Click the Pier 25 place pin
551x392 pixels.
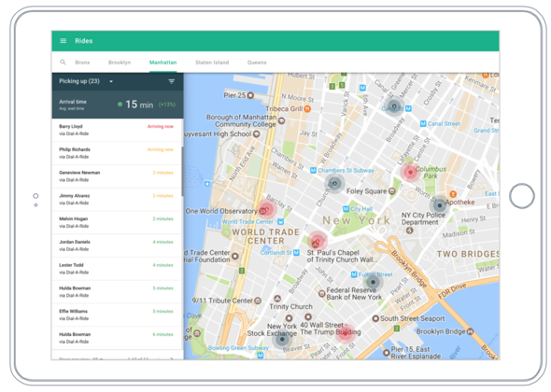(250, 95)
